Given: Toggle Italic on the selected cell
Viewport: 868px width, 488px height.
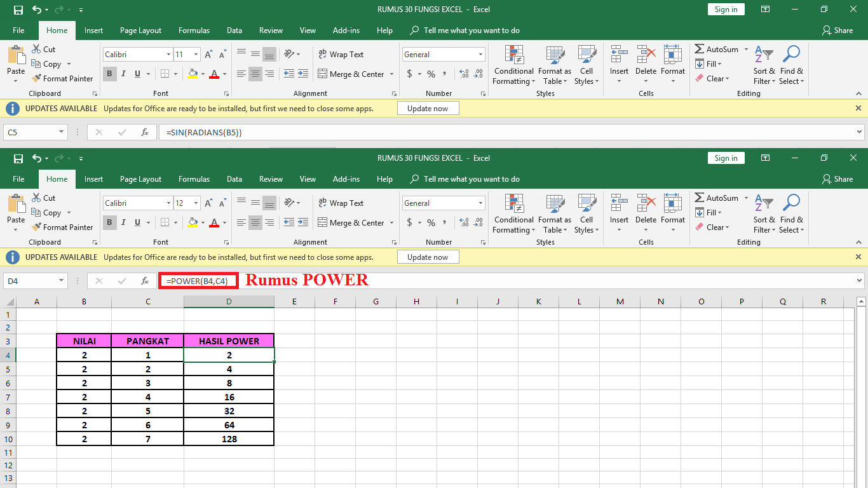Looking at the screenshot, I should click(x=123, y=222).
